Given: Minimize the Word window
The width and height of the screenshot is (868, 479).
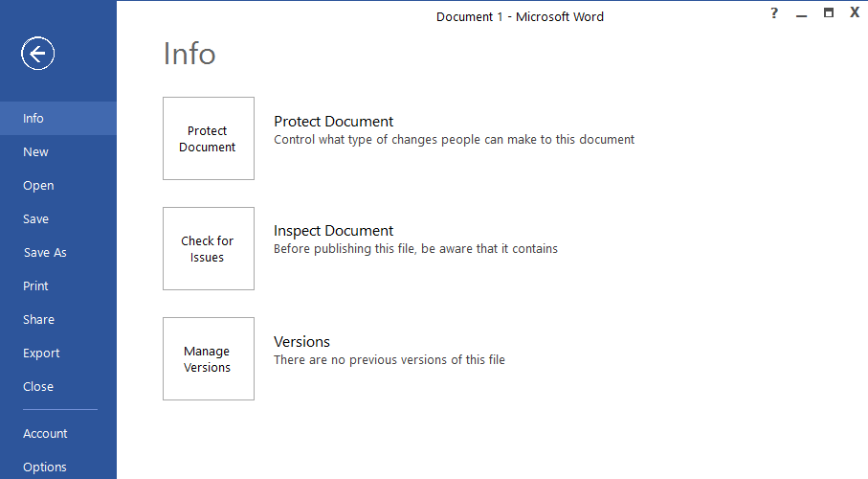Looking at the screenshot, I should [x=802, y=13].
